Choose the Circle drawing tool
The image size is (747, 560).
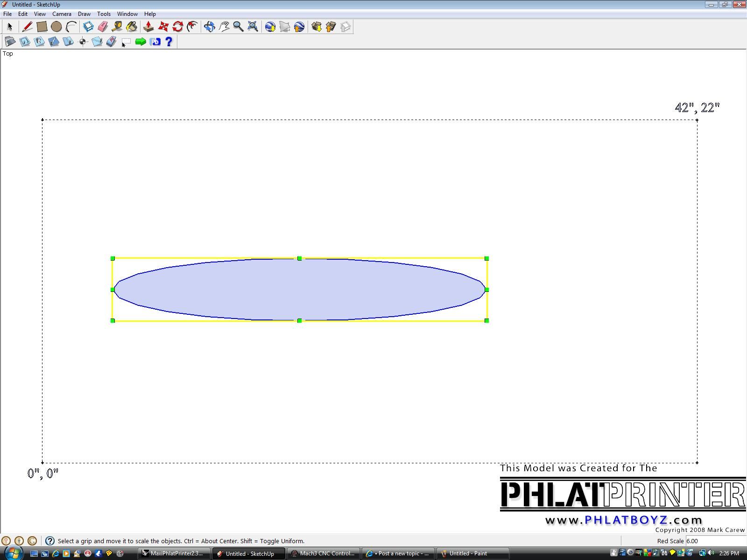click(x=56, y=27)
